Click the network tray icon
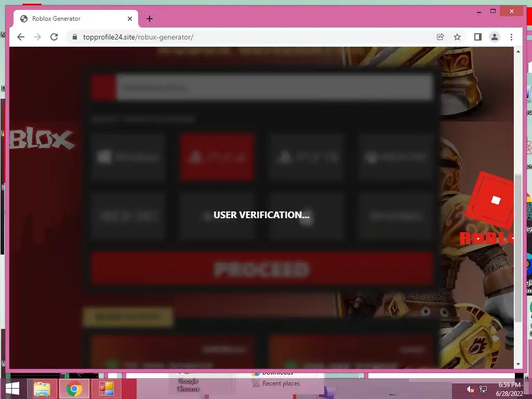 point(483,389)
